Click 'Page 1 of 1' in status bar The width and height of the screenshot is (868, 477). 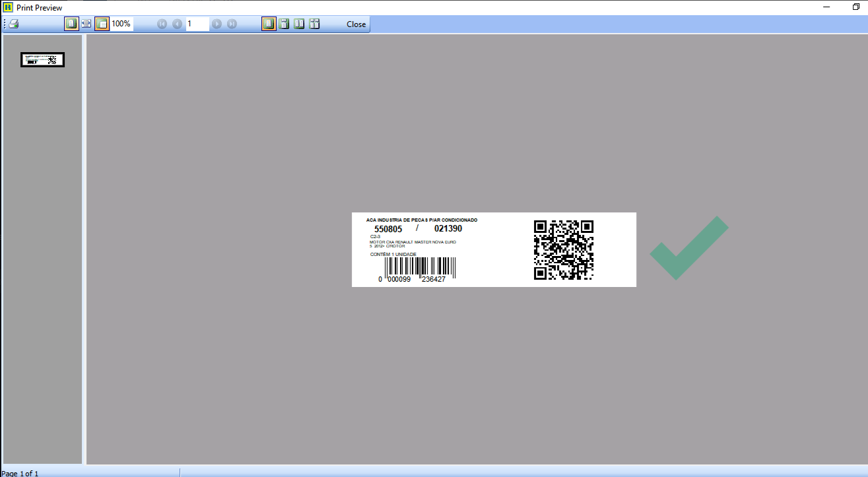20,473
